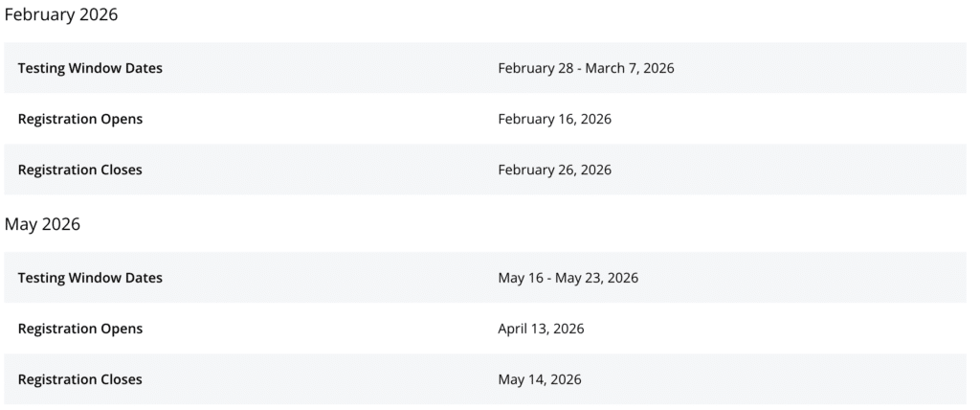Click the February 16, 2026 date
The height and width of the screenshot is (410, 980).
click(554, 119)
